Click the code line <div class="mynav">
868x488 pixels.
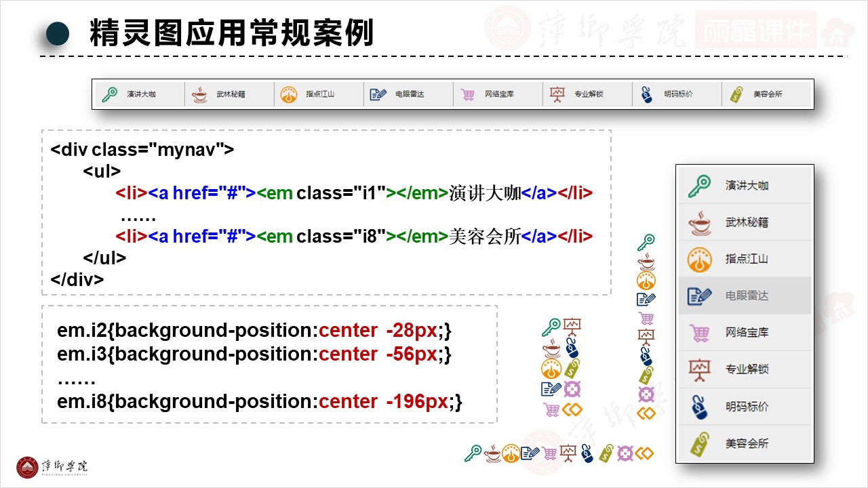142,150
